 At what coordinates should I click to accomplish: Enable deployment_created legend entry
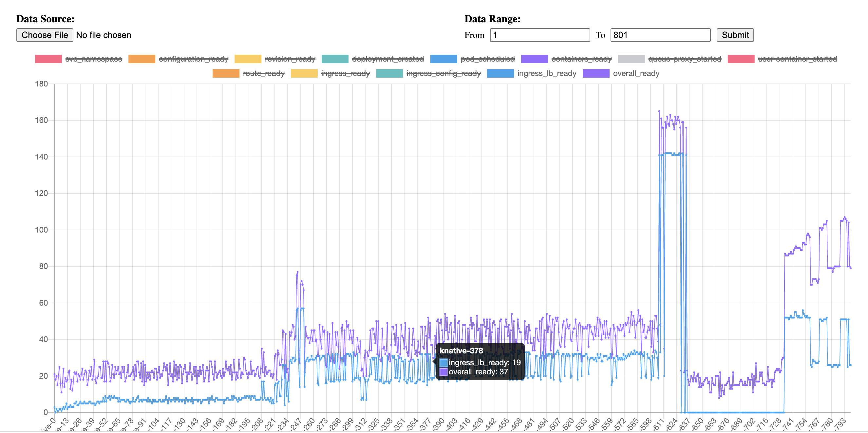387,59
